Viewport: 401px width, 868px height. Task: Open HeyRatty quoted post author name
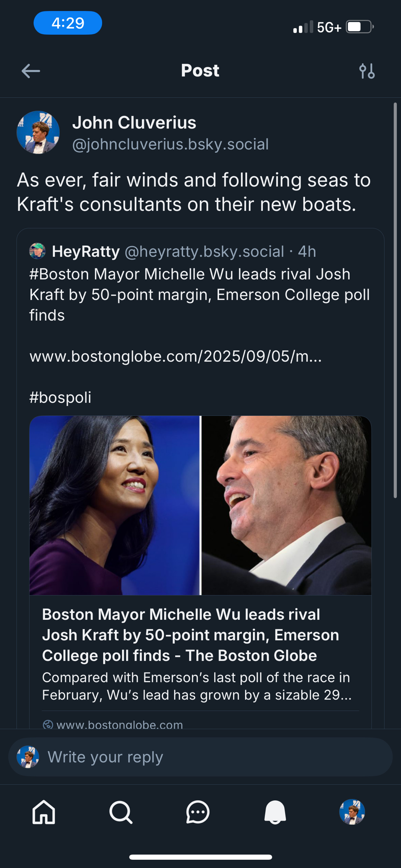tap(85, 251)
